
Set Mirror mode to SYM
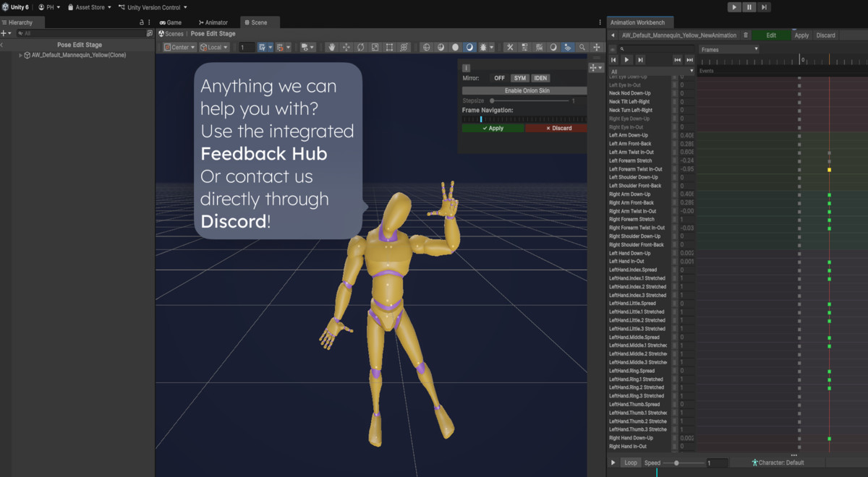point(520,78)
